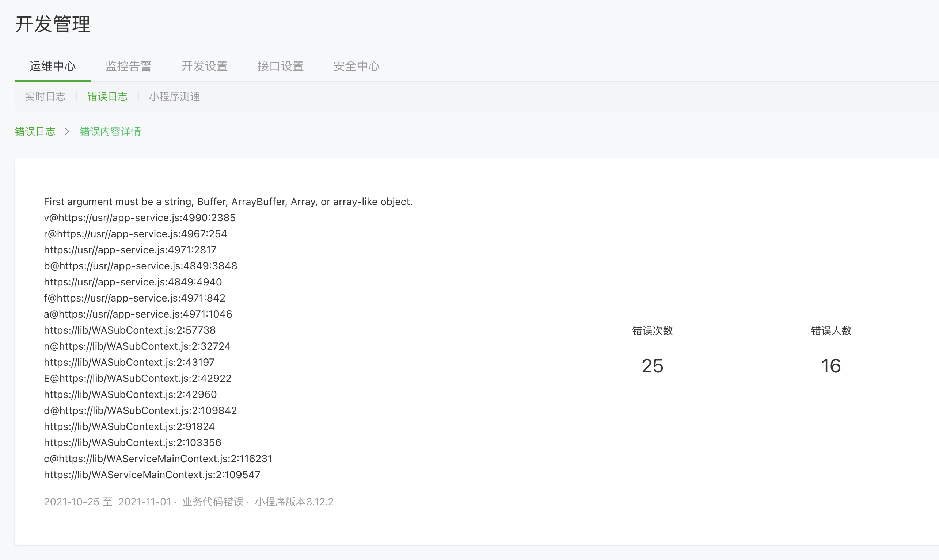Open the 实时日志 sub-tab

click(x=45, y=97)
